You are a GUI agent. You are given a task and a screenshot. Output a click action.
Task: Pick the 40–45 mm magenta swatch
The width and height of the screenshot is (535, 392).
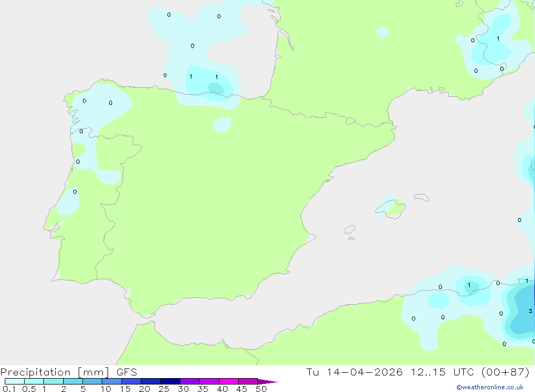[x=228, y=381]
